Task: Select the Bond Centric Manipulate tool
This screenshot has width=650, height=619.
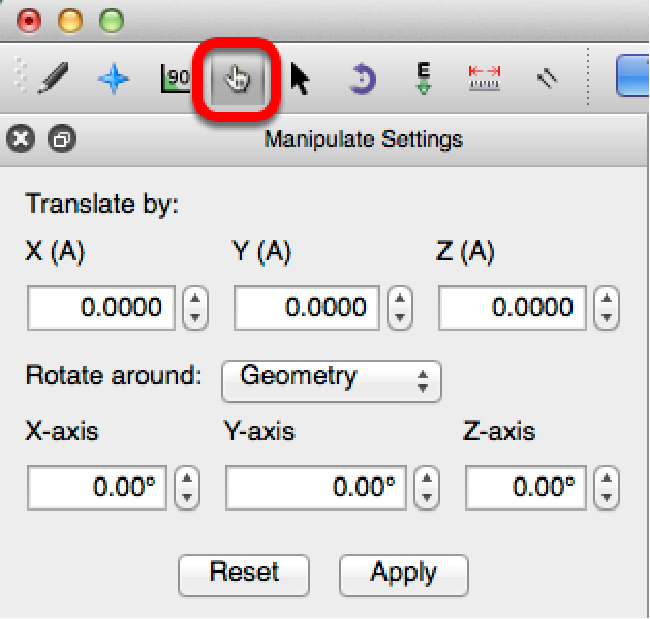Action: (x=176, y=79)
